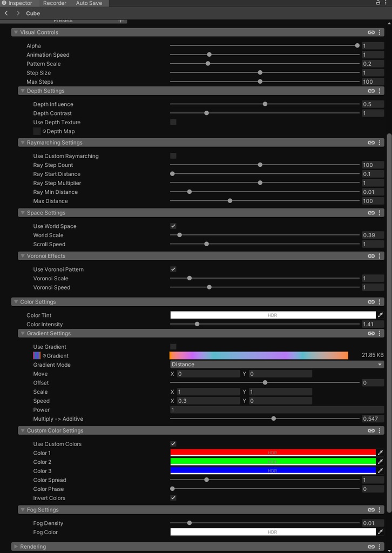392x553 pixels.
Task: Click the Fog Density slider handle
Action: 190,523
